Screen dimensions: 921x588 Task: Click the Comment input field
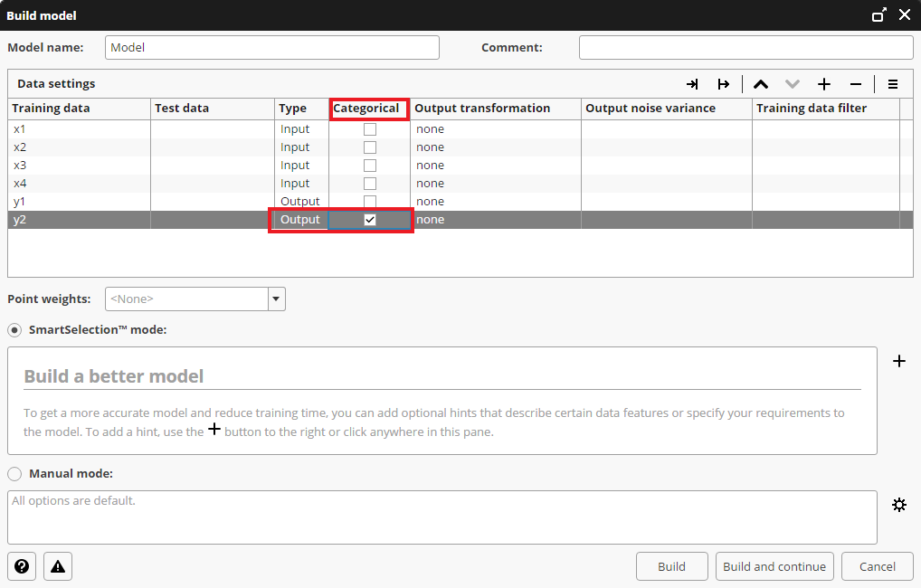pyautogui.click(x=746, y=48)
